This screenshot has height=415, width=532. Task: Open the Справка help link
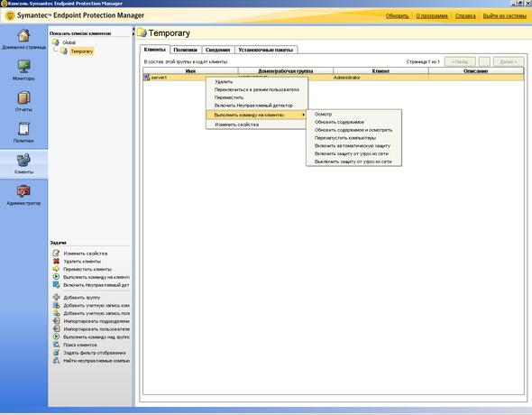pos(465,16)
